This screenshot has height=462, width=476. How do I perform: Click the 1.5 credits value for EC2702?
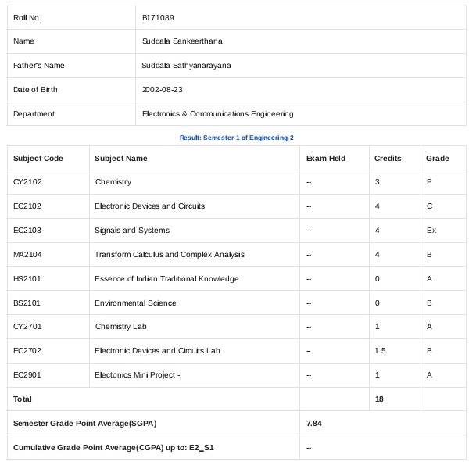pyautogui.click(x=380, y=351)
